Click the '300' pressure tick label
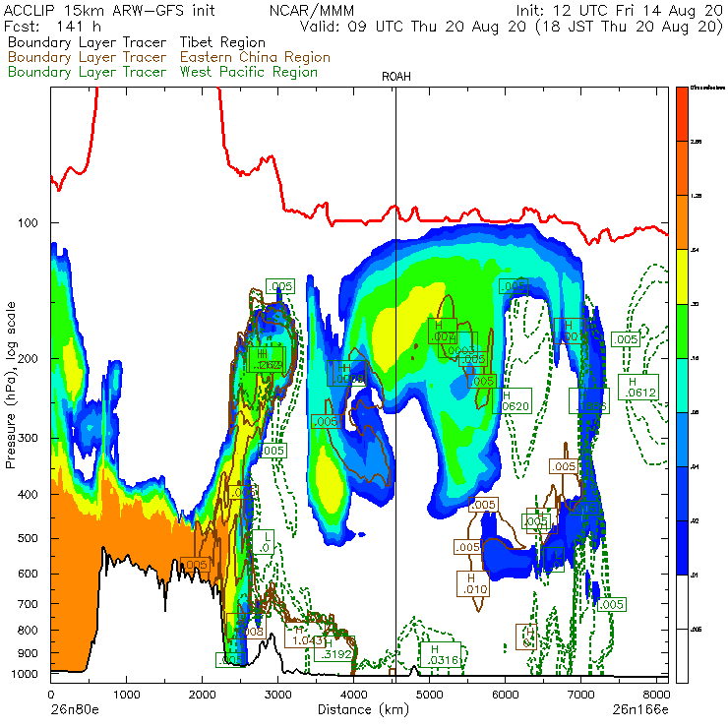This screenshot has width=728, height=728. click(28, 439)
